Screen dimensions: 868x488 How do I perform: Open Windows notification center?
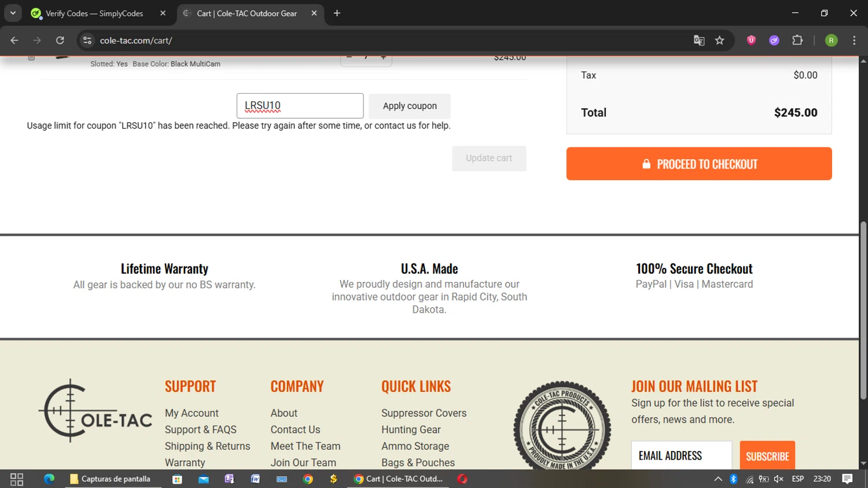[848, 479]
